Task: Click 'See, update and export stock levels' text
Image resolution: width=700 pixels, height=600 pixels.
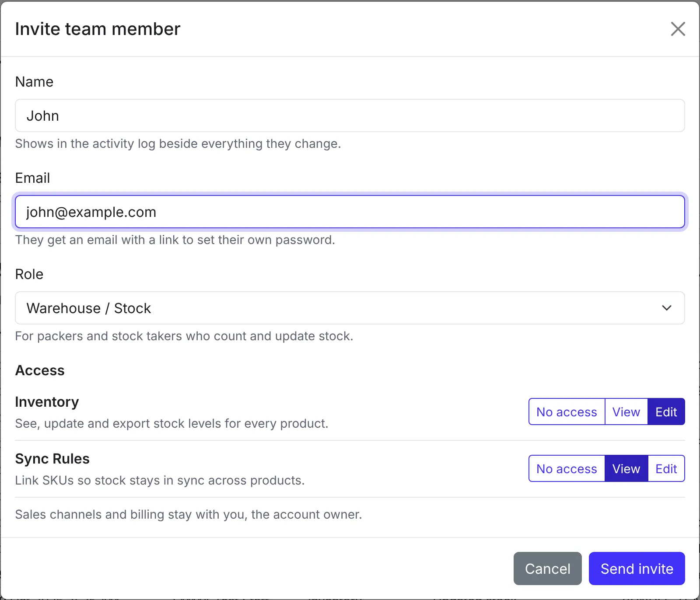Action: click(x=171, y=424)
